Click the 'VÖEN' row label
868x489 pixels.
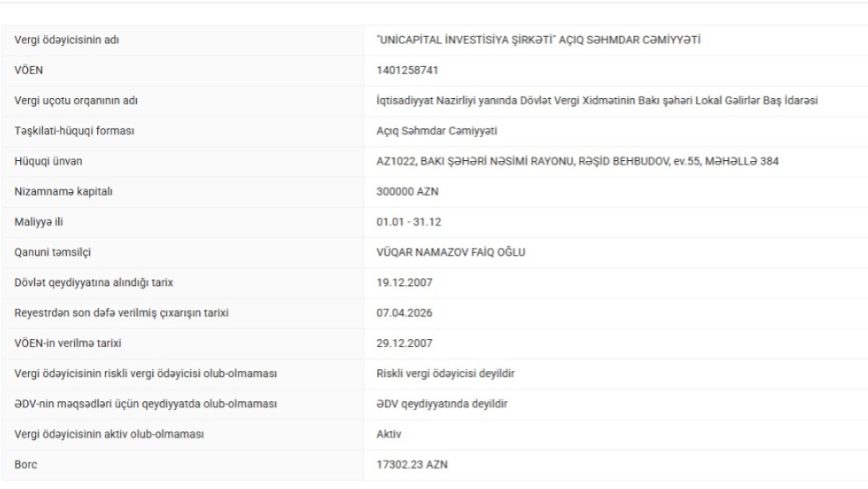click(28, 70)
